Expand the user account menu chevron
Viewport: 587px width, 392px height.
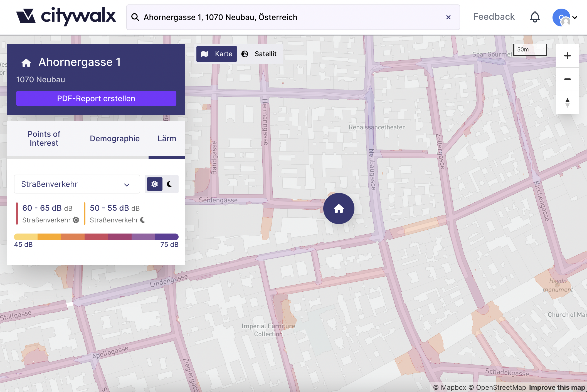tap(575, 17)
